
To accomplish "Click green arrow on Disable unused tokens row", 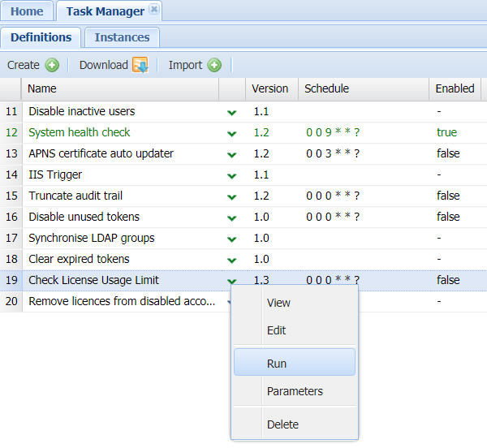I will (x=232, y=218).
